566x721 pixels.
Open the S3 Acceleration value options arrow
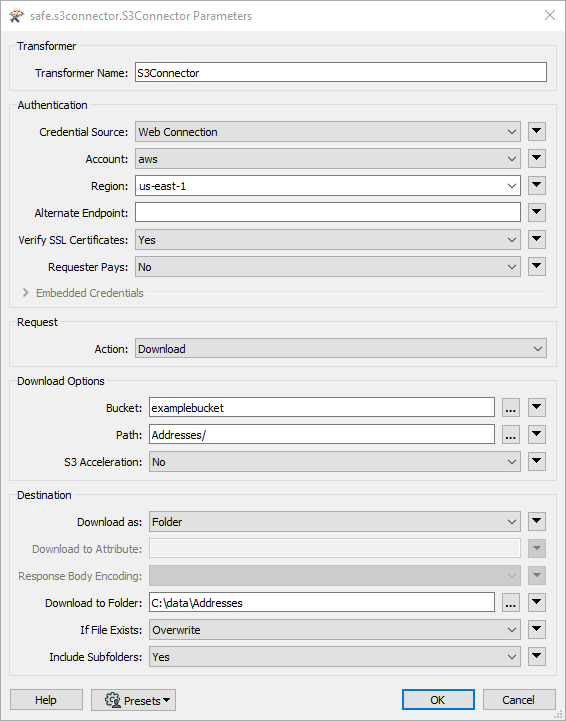[x=537, y=462]
